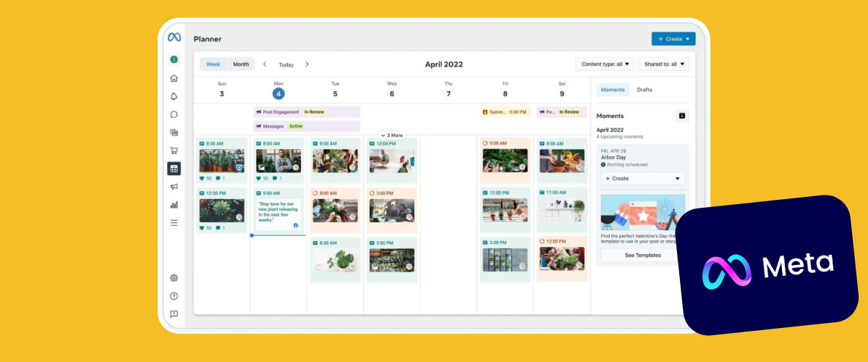Viewport: 868px width, 362px height.
Task: Open Friday 9:00 AM orange draft post
Action: [505, 161]
